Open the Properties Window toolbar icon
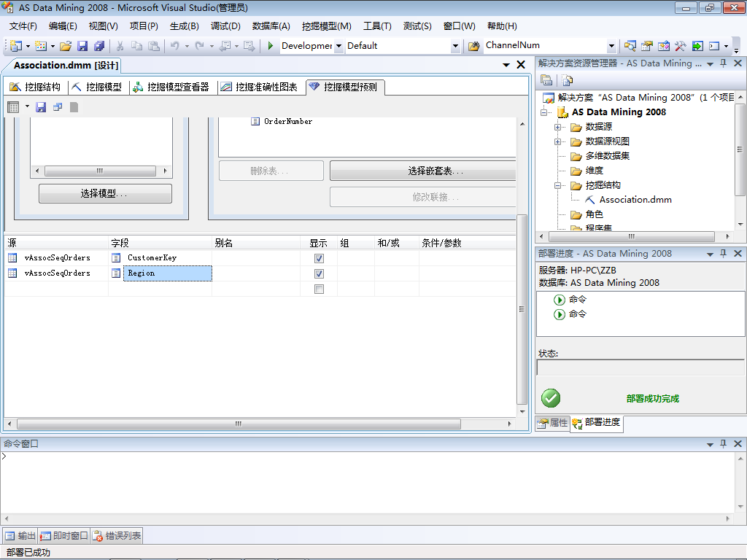Image resolution: width=747 pixels, height=560 pixels. pos(646,46)
